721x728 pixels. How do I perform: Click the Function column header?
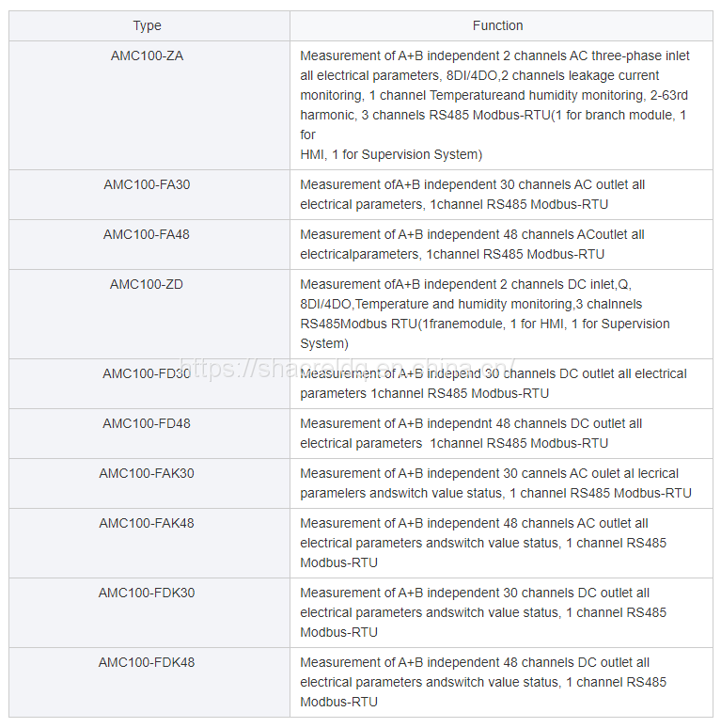point(498,25)
